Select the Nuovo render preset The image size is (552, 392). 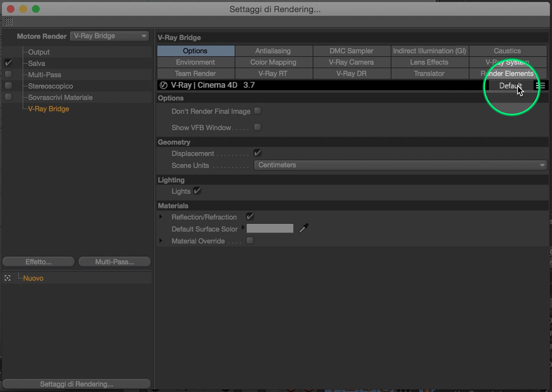(x=33, y=278)
